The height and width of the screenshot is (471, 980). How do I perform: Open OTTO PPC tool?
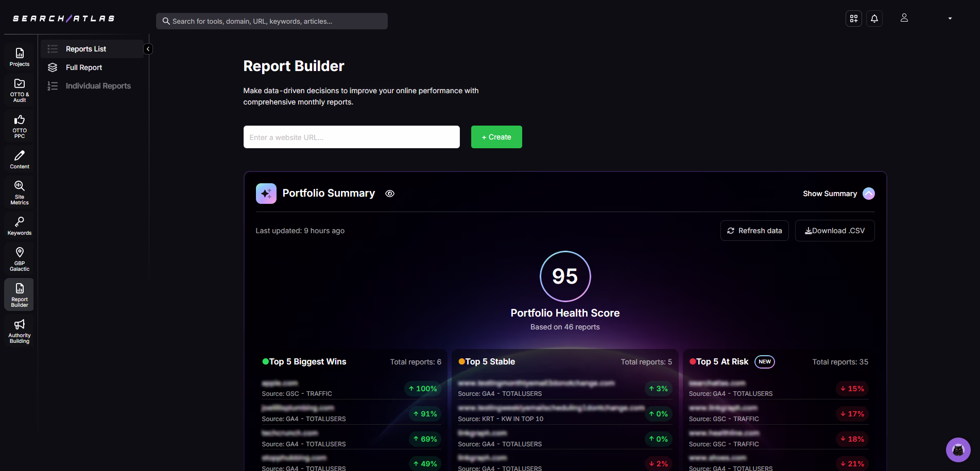20,126
